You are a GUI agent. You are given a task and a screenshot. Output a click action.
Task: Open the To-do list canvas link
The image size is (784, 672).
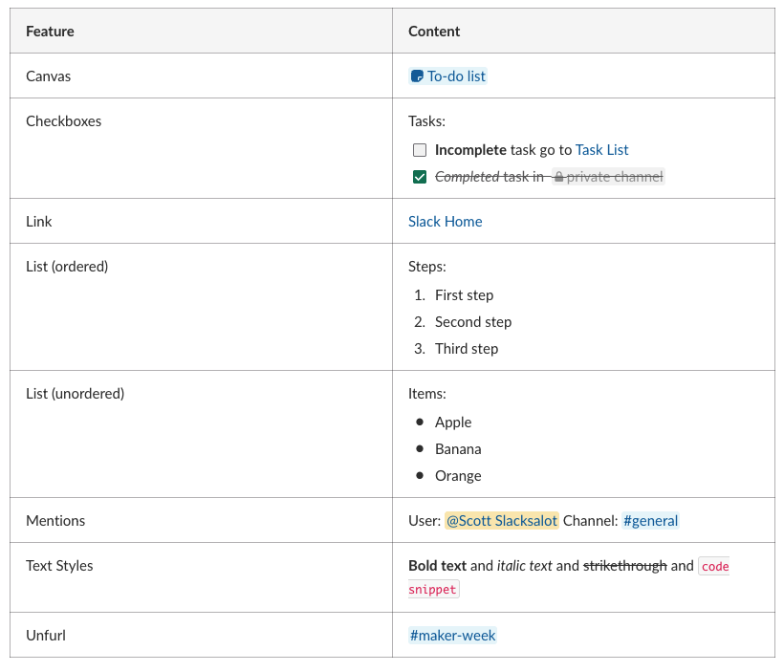456,76
